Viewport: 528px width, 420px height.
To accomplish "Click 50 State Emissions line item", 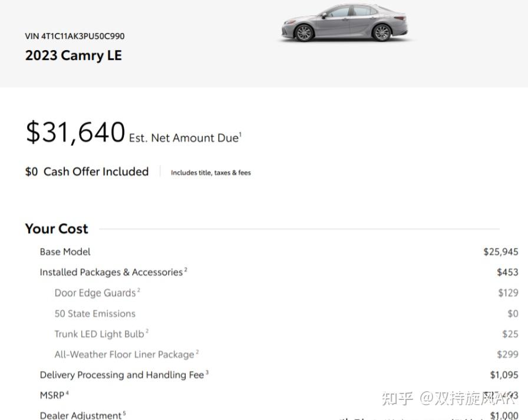I will pyautogui.click(x=95, y=313).
